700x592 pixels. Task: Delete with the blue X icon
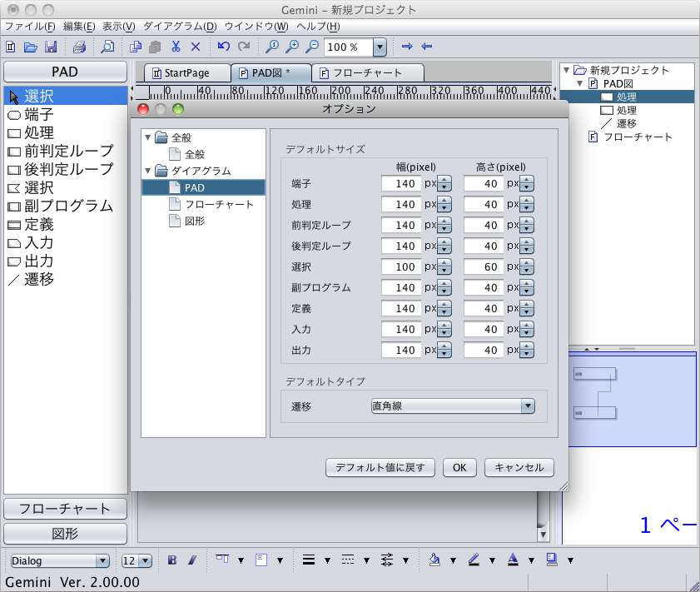click(196, 47)
